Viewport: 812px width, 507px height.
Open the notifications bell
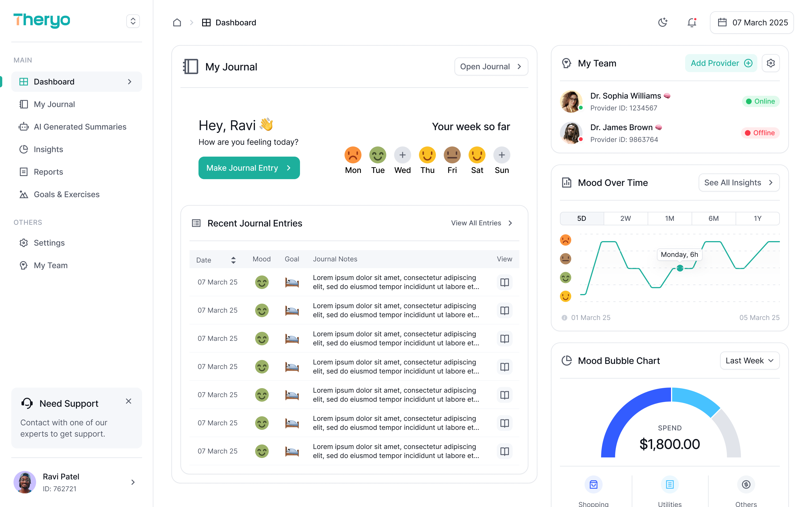pos(692,22)
